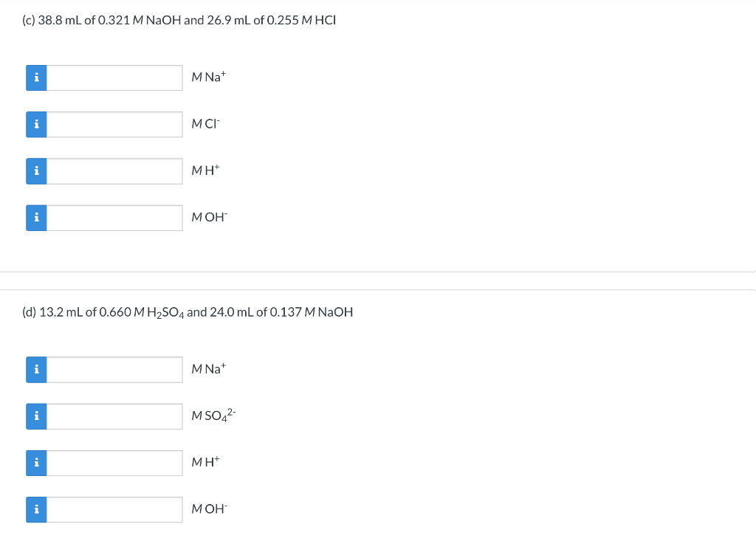This screenshot has height=541, width=756.
Task: Focus the M H+ input in part (d)
Action: (x=114, y=464)
